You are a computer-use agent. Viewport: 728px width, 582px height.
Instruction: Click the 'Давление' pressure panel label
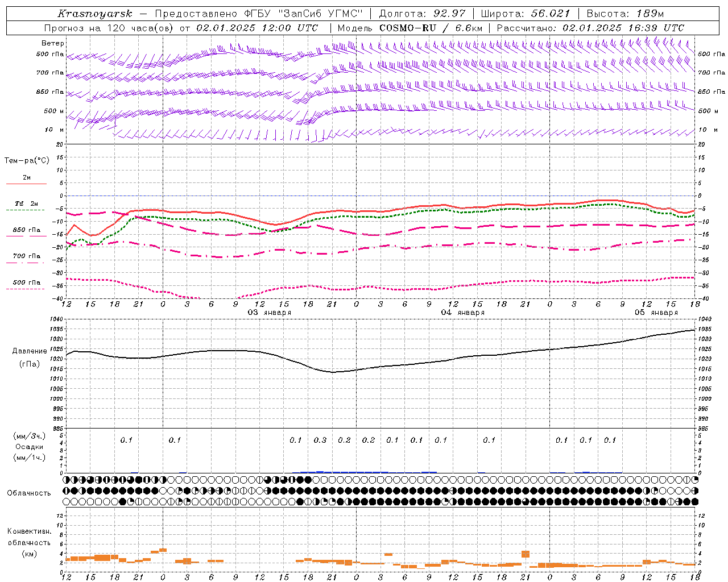[30, 351]
